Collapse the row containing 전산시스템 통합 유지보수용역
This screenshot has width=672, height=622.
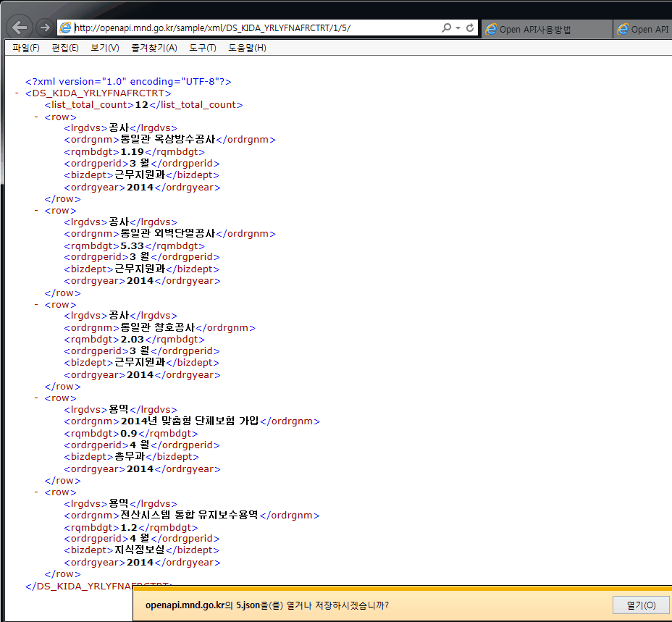click(36, 492)
